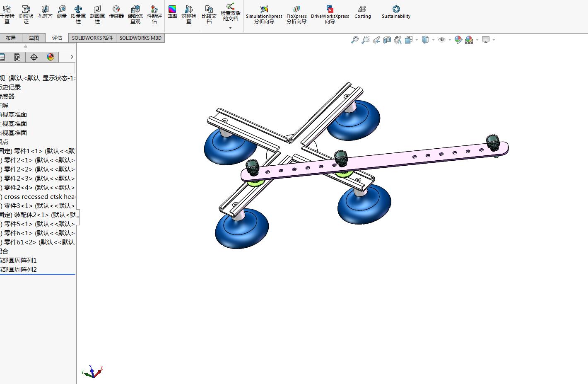Open View Orientation dropdown arrow
Viewport: 588px width, 384px height.
[x=417, y=40]
